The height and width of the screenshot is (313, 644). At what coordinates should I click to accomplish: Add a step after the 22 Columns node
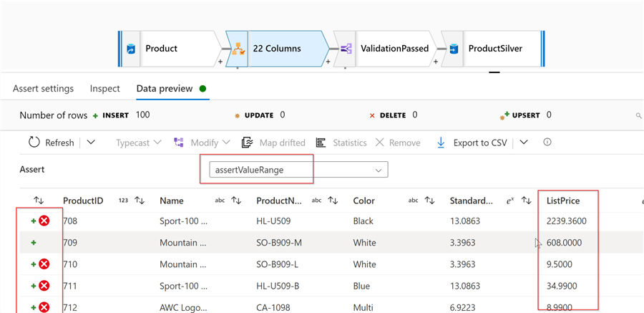point(328,62)
